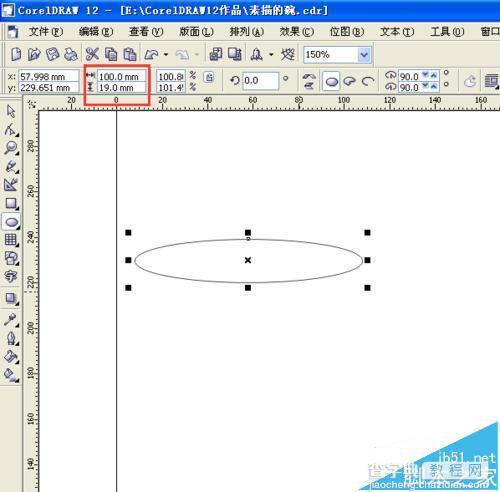Select the Smart Drawing tool
Screen dimensions: 500x492
pyautogui.click(x=11, y=184)
